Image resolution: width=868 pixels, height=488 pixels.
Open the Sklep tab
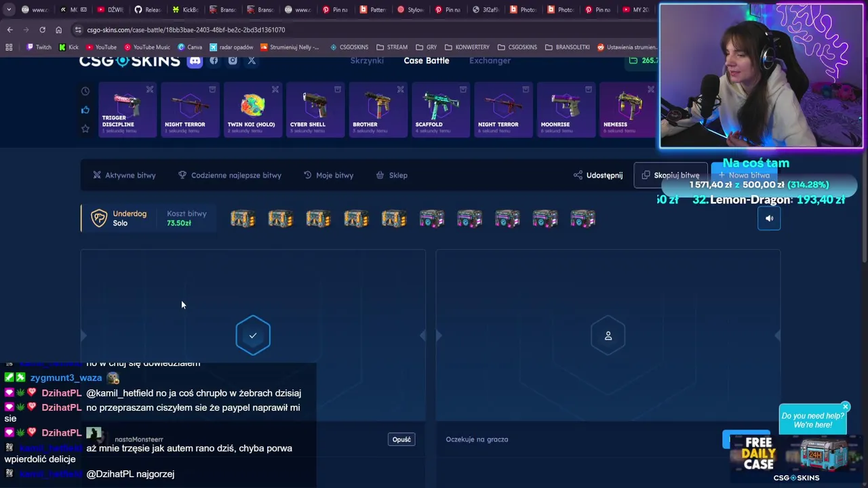point(392,175)
